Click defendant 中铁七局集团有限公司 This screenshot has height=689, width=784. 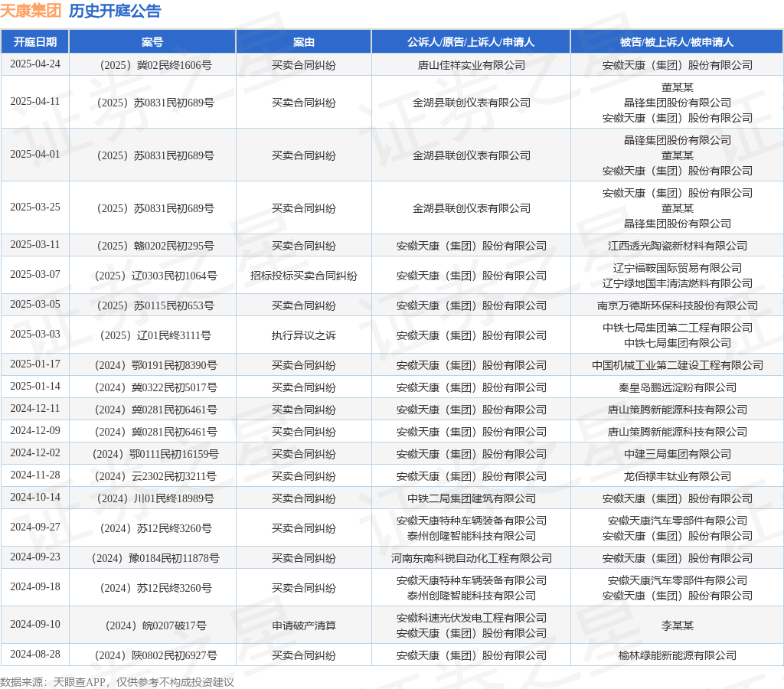pyautogui.click(x=677, y=343)
